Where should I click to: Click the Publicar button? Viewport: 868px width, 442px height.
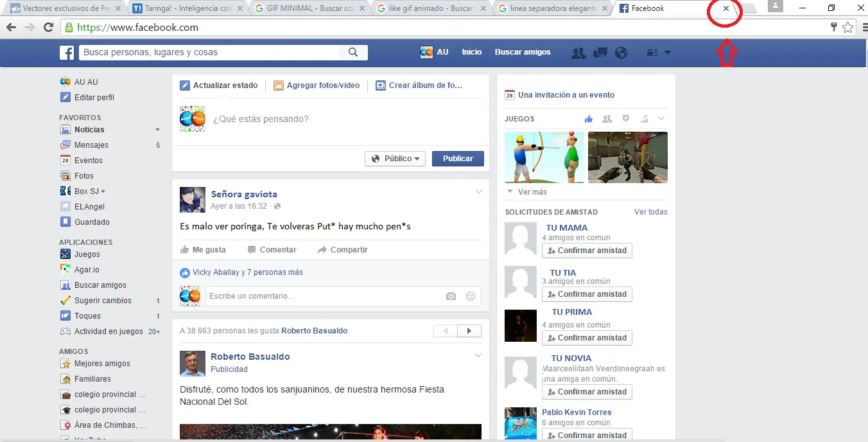(458, 159)
